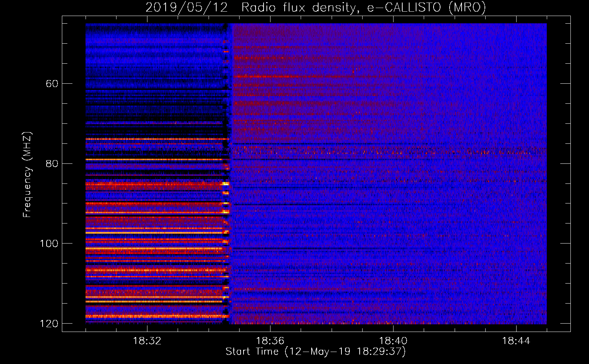Screen dimensions: 589x364
Task: Click the 18:32 time tick label
Action: click(147, 341)
